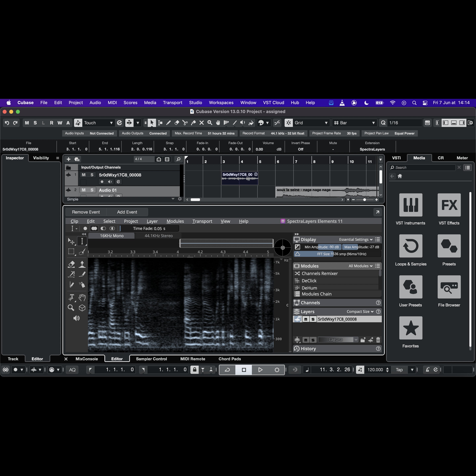The width and height of the screenshot is (476, 476).
Task: Toggle solo on layer 5r0dWxy17C8_00008 in Layers panel
Action: 313,319
